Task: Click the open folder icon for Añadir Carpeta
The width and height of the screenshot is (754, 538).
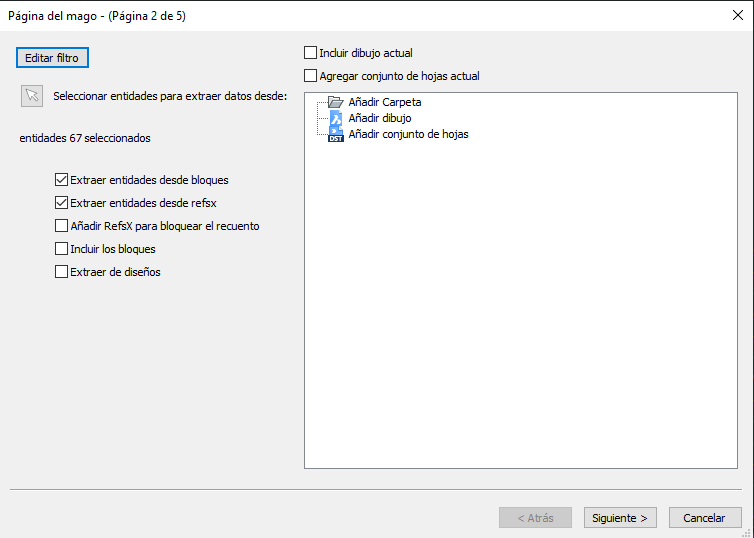Action: point(335,102)
